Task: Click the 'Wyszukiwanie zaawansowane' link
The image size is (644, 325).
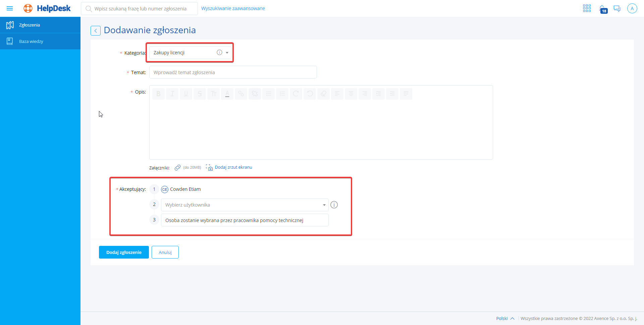Action: click(x=233, y=8)
